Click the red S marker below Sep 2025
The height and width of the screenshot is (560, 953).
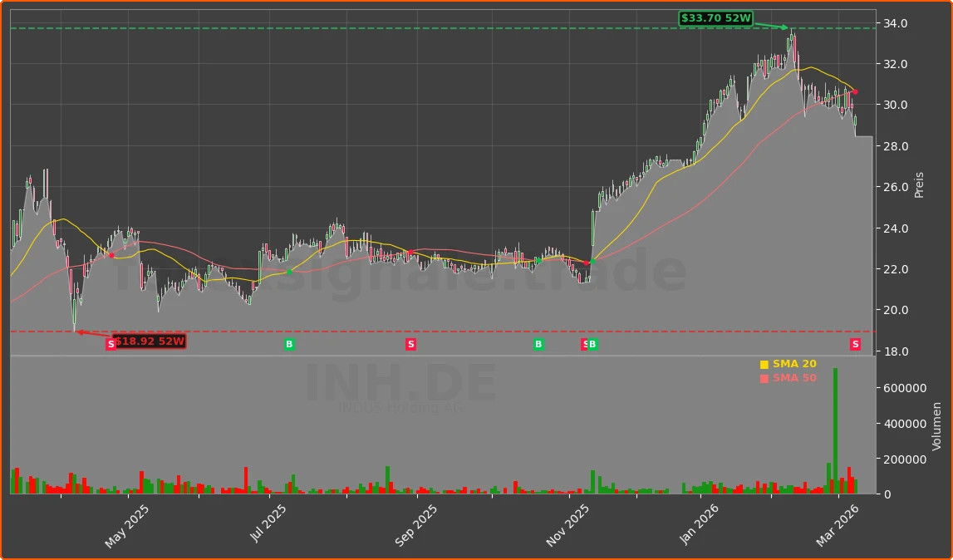click(x=410, y=344)
